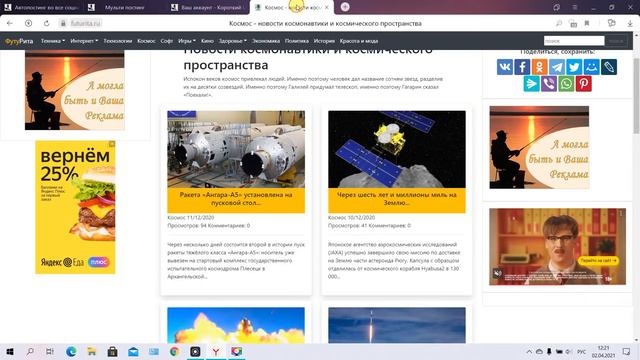Open the browser downloads arrow icon
The image size is (640, 360).
630,23
